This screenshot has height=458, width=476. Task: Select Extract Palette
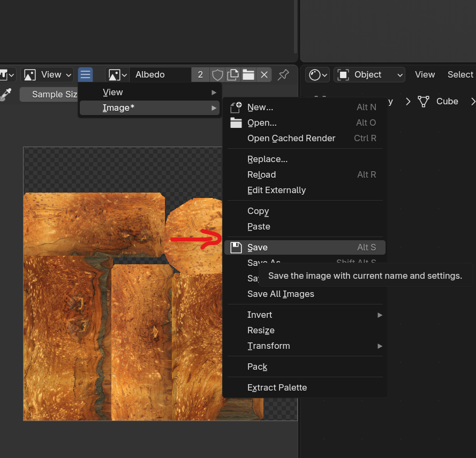[305, 387]
